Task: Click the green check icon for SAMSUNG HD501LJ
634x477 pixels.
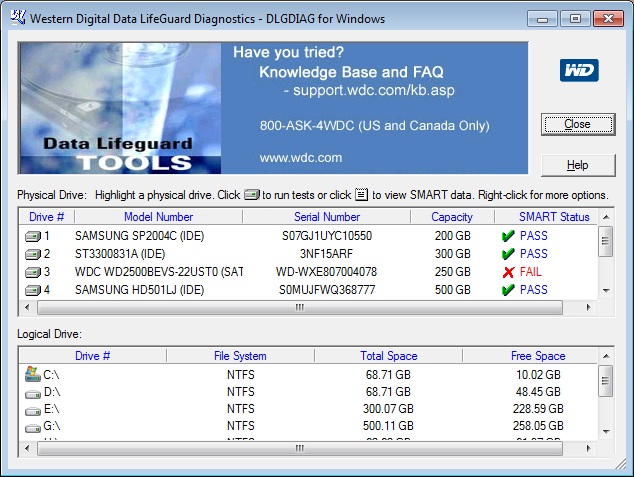Action: point(508,290)
